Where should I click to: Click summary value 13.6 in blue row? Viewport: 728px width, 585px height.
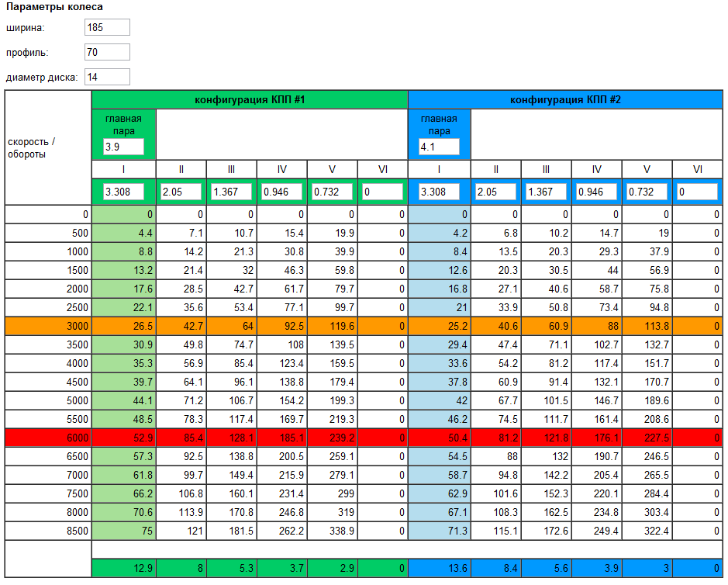(x=440, y=568)
